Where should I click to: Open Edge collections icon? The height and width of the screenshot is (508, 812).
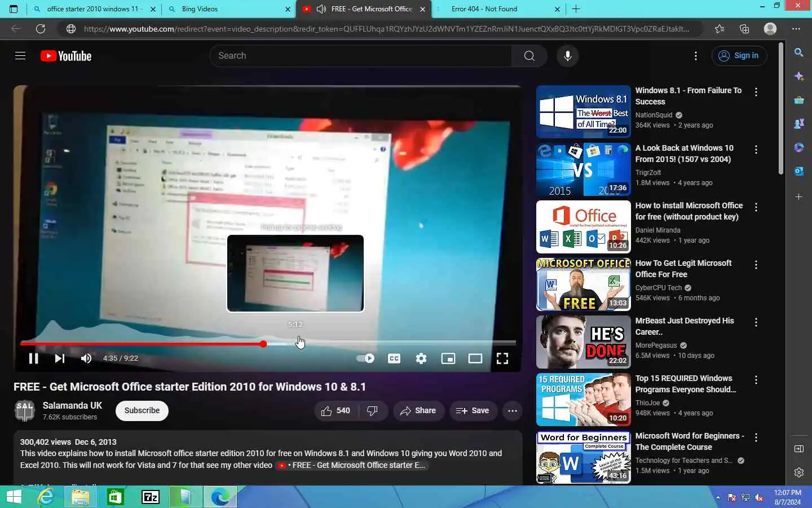coord(744,29)
